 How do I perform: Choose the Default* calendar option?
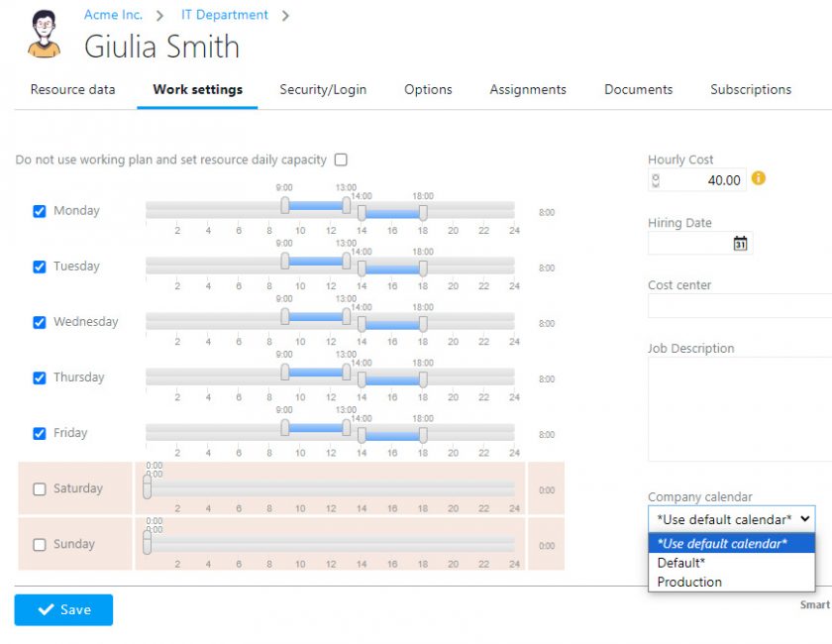click(x=683, y=562)
